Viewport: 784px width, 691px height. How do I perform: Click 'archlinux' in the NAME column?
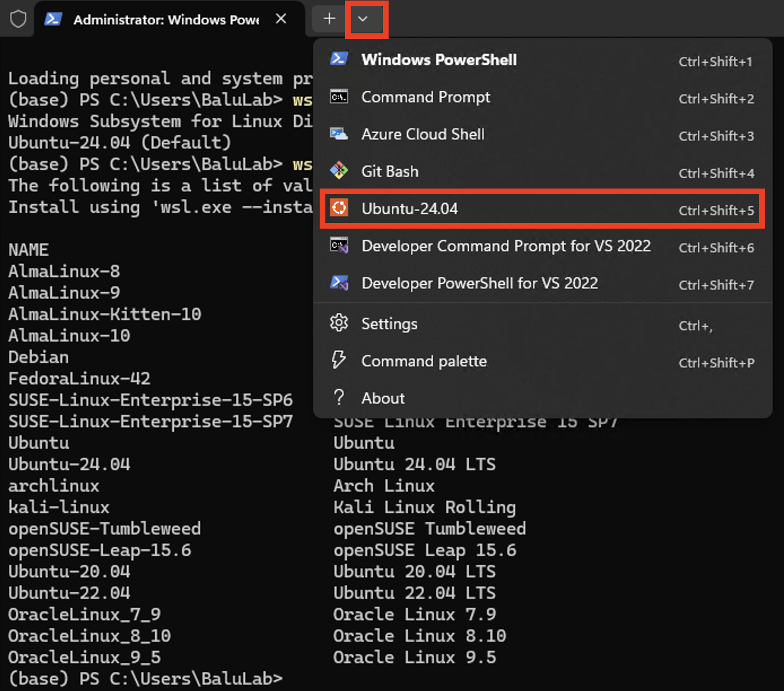point(54,486)
